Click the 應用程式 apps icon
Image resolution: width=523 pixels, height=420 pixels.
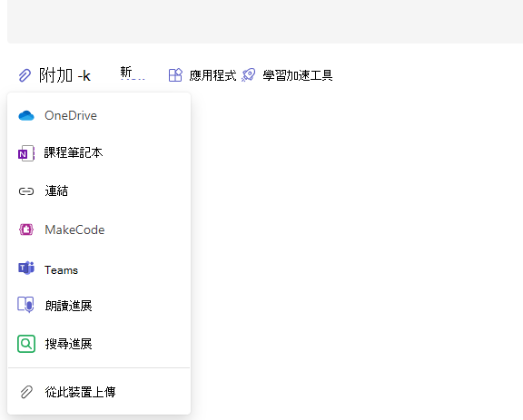click(175, 75)
